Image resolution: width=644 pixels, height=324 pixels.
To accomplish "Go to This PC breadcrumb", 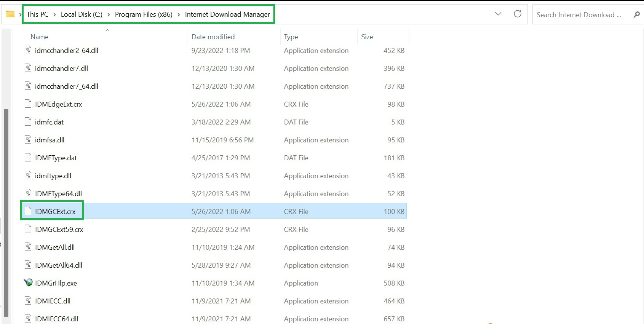I will (x=37, y=14).
